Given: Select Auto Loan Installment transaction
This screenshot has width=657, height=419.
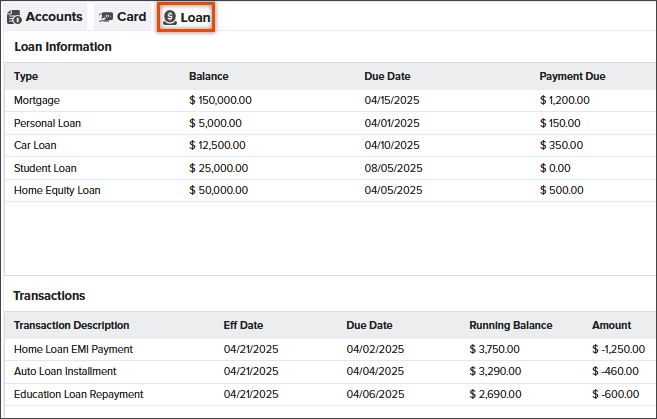Looking at the screenshot, I should coord(330,372).
